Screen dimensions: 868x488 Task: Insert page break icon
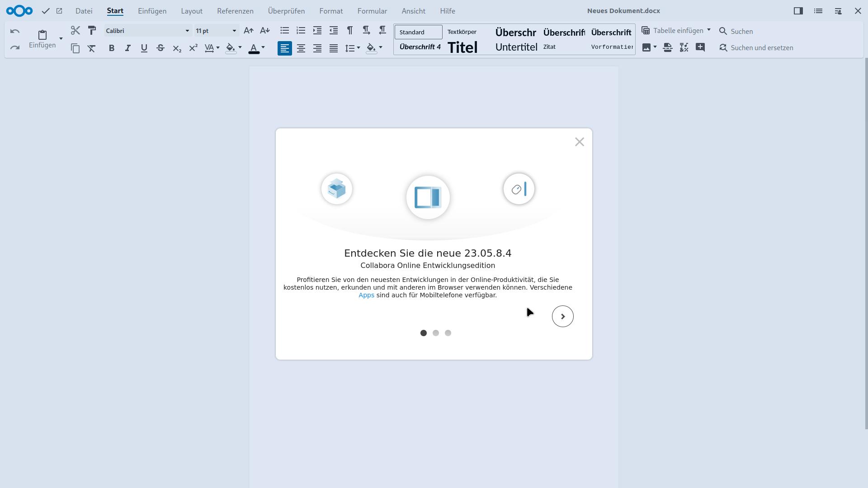coord(668,47)
